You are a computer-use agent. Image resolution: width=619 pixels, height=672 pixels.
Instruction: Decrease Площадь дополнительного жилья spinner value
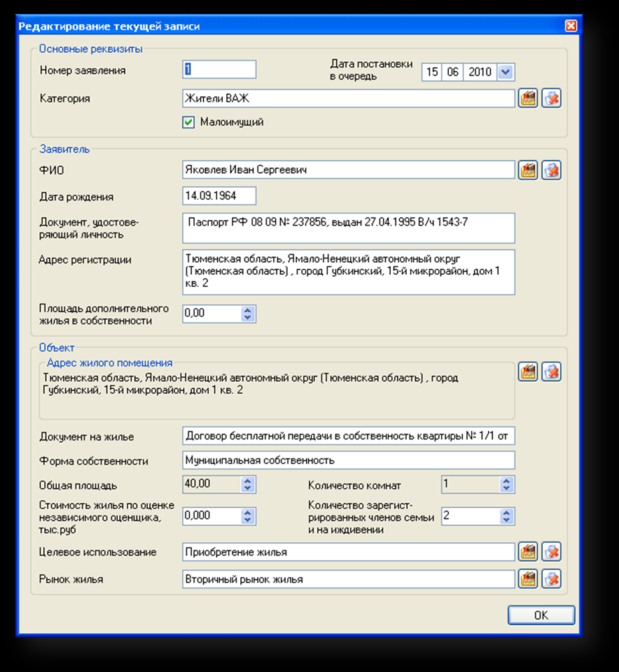pos(248,318)
